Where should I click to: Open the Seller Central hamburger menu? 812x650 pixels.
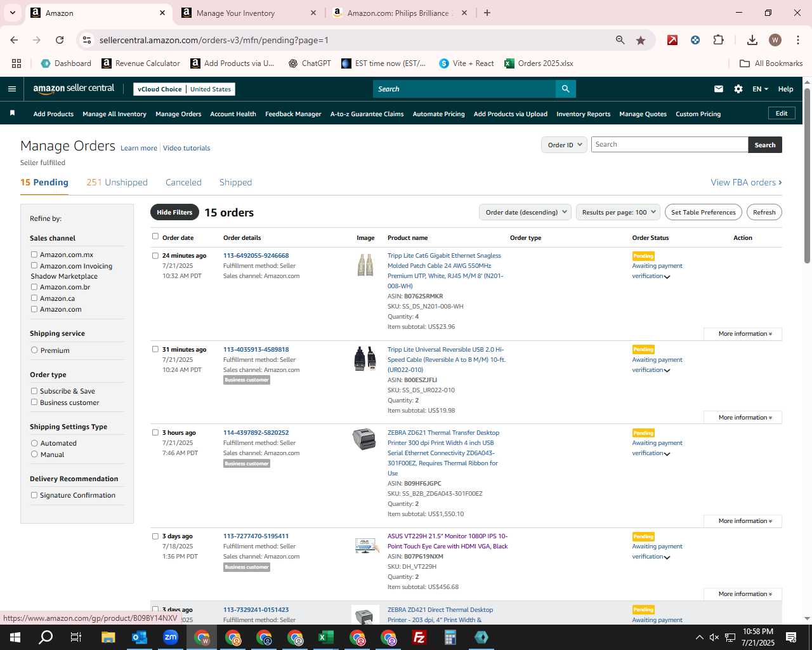[x=11, y=89]
